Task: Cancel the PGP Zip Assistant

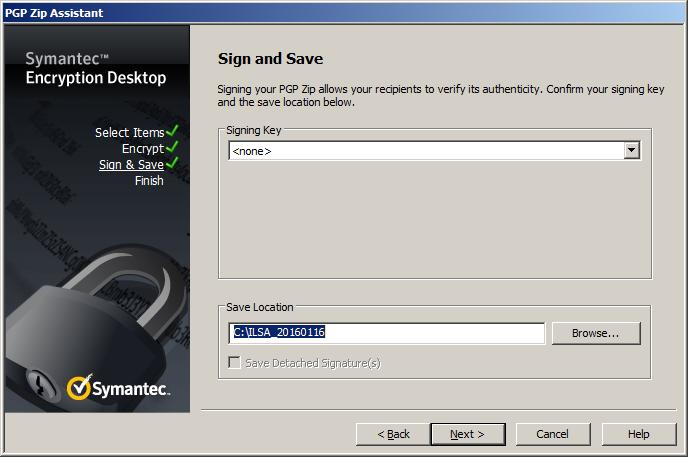Action: [553, 434]
